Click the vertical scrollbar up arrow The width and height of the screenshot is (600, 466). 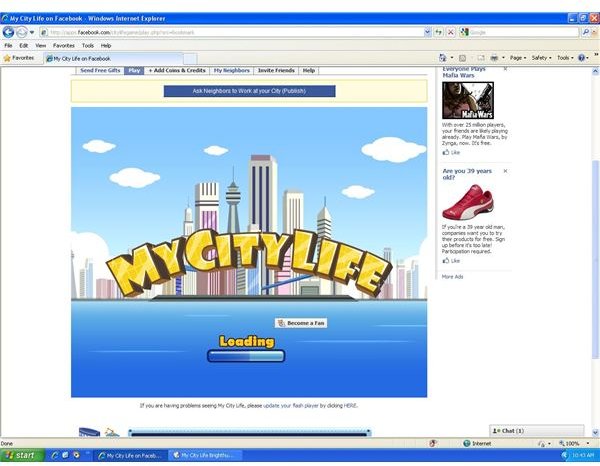click(x=595, y=71)
